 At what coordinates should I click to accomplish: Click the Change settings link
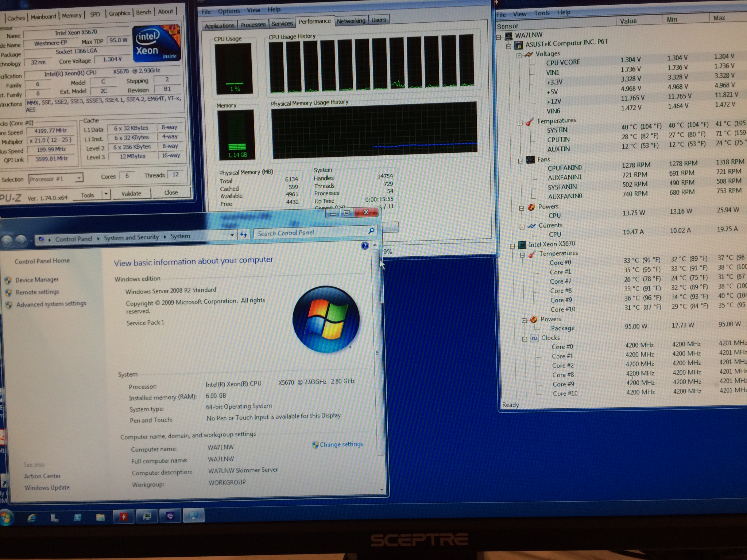coord(341,444)
